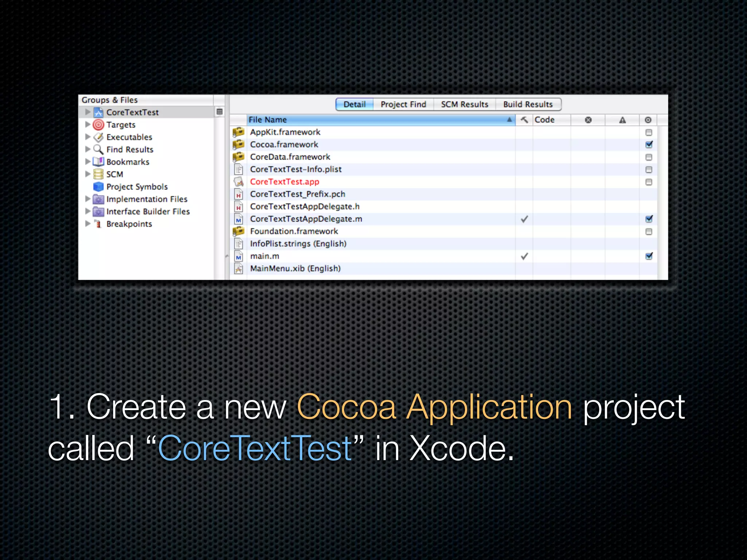Image resolution: width=747 pixels, height=560 pixels.
Task: Click the Bookmarks book icon
Action: 98,162
